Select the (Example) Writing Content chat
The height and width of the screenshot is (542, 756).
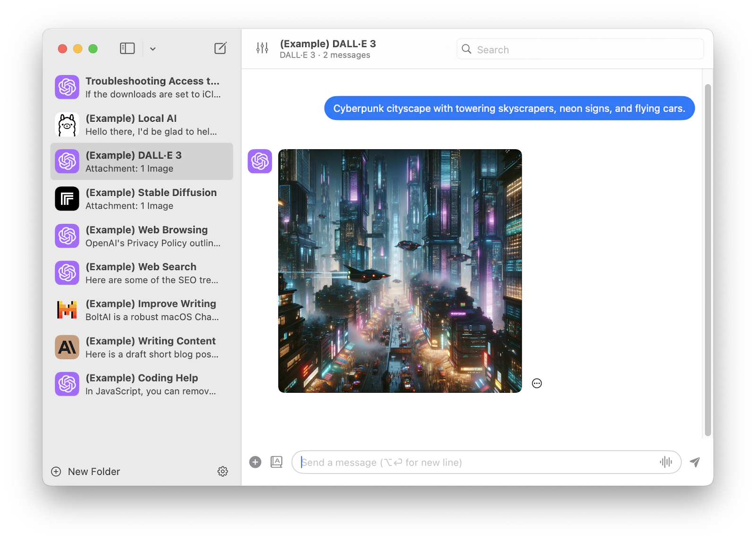142,347
